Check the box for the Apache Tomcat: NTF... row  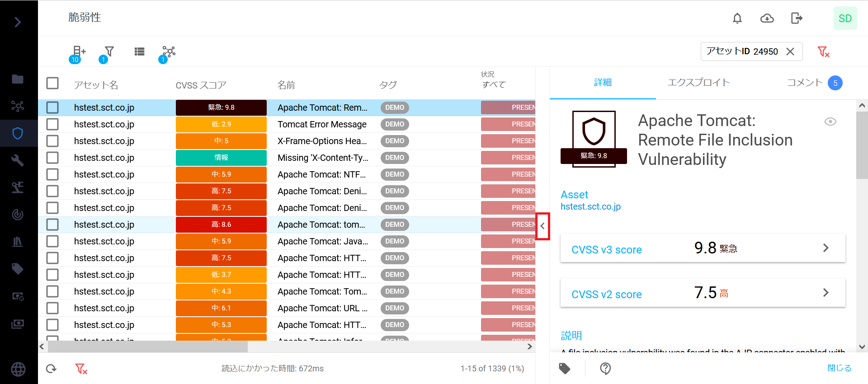click(52, 174)
